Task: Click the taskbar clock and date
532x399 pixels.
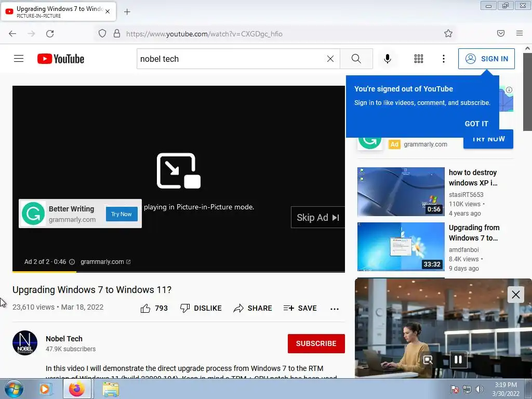Action: pos(506,389)
